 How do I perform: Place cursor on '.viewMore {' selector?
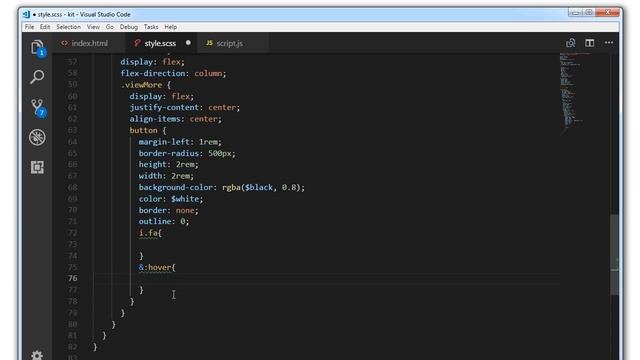click(x=146, y=85)
